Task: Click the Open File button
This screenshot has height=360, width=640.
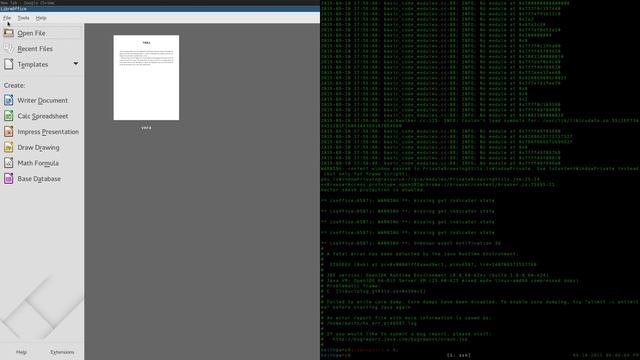Action: point(42,33)
